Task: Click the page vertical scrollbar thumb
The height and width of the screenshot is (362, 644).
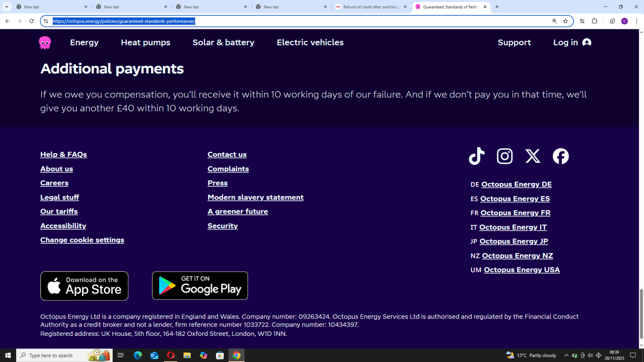Action: 641,314
